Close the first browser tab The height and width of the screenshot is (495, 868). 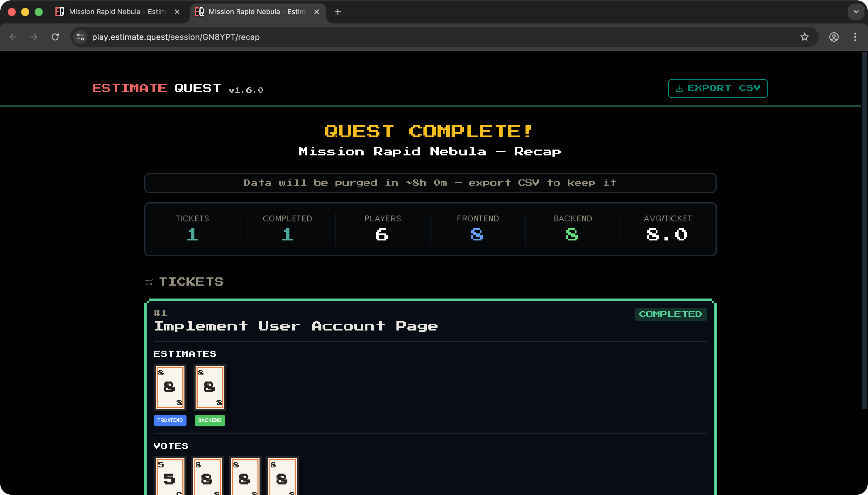click(177, 11)
